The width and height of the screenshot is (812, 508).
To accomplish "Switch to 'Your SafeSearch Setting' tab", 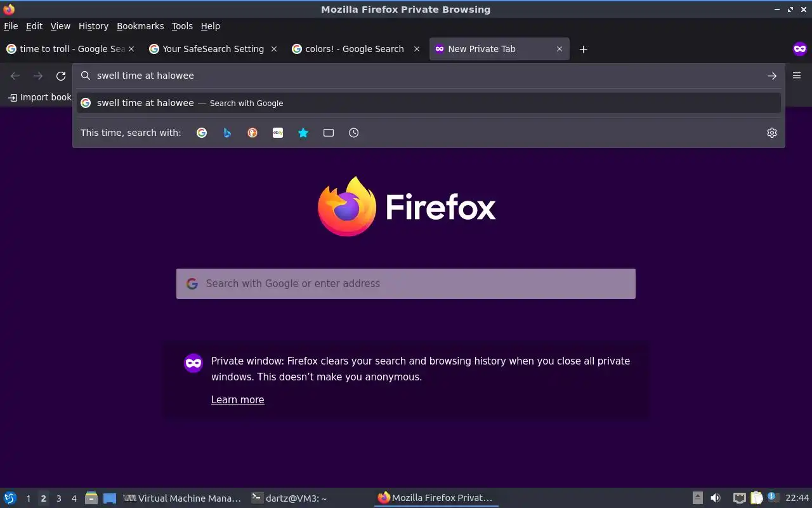I will click(x=213, y=49).
